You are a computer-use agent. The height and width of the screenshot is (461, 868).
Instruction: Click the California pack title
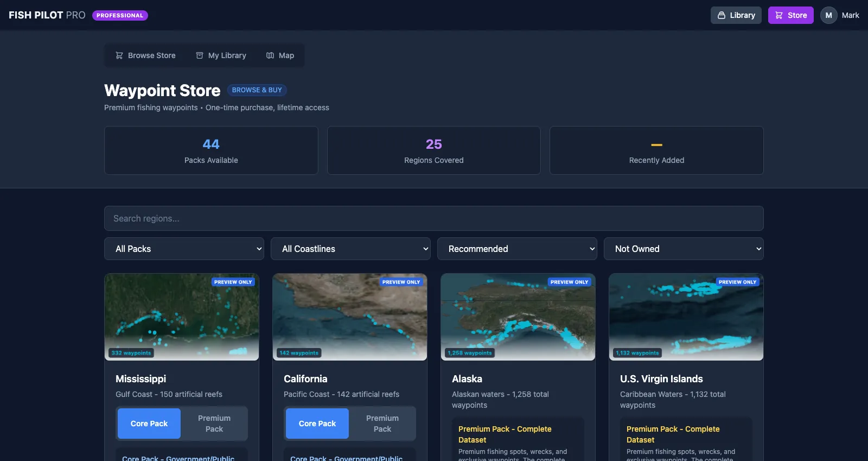click(305, 379)
